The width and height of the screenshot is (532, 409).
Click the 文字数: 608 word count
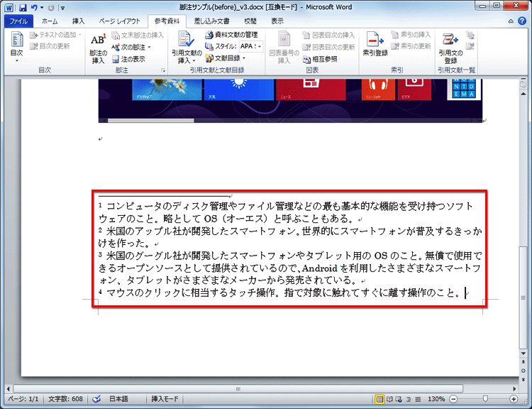click(65, 399)
